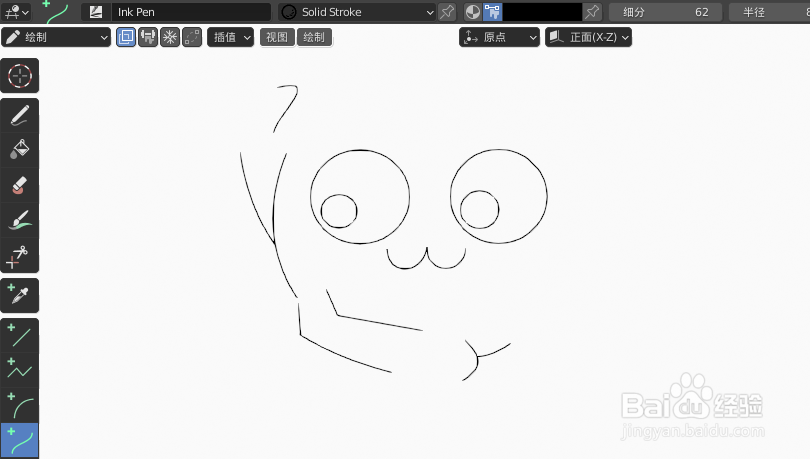Open the 正面(X-Z) drawing plane dropdown
This screenshot has height=459, width=810.
click(x=588, y=37)
